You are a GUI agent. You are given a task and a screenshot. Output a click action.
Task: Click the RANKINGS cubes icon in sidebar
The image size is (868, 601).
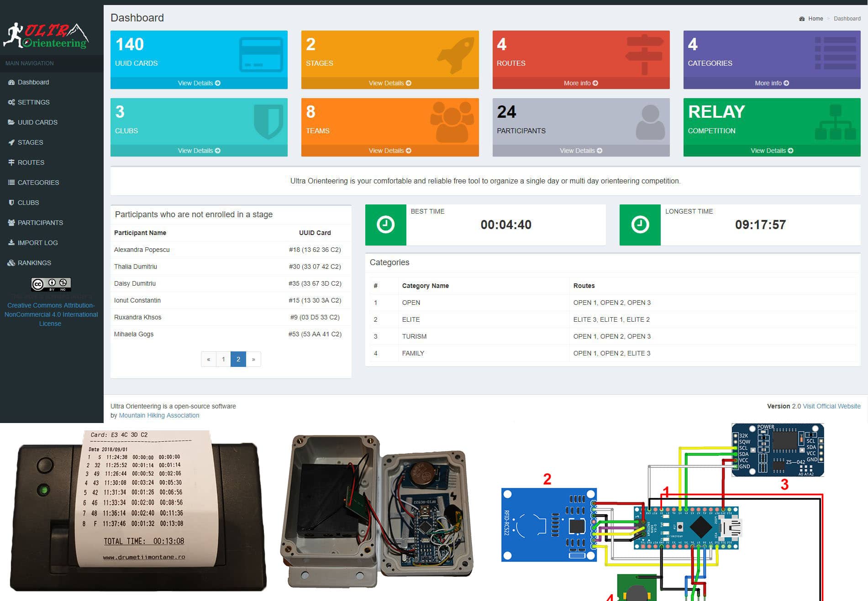(x=11, y=263)
